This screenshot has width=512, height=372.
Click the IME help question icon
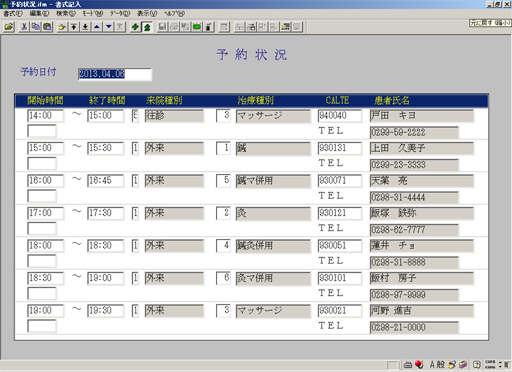(x=477, y=365)
